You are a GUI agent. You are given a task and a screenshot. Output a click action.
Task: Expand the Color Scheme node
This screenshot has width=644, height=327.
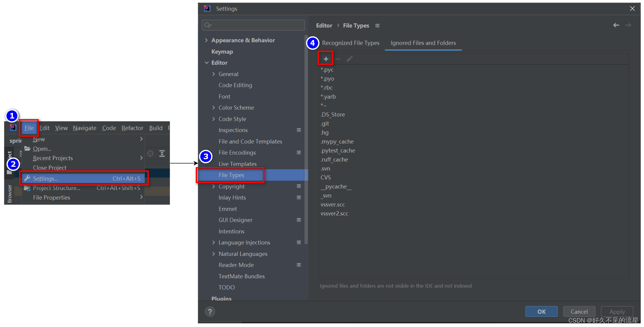pos(213,108)
